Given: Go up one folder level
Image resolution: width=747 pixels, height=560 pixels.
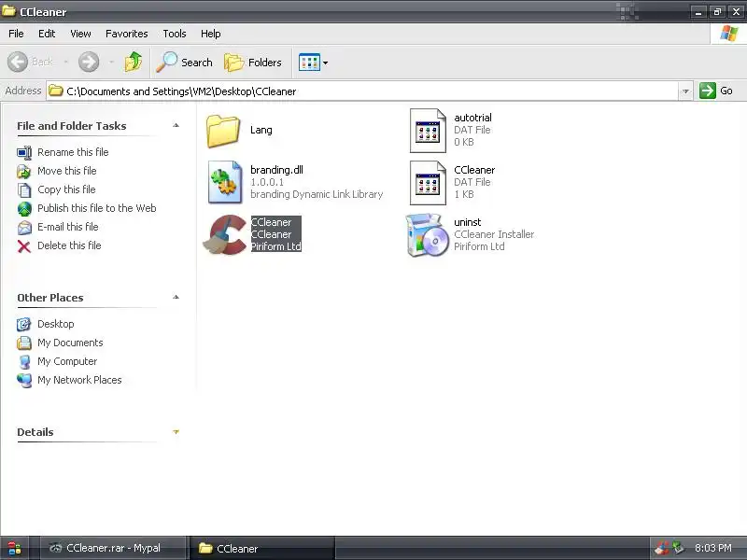Looking at the screenshot, I should click(134, 62).
